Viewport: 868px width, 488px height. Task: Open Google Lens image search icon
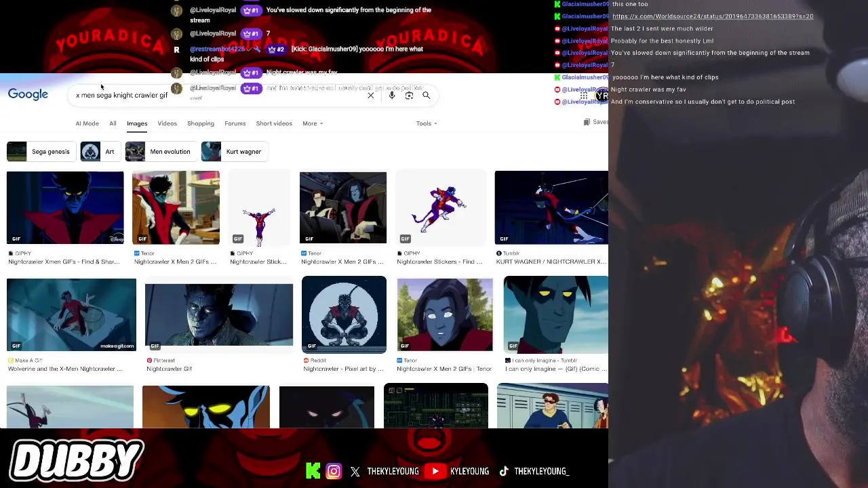(x=409, y=96)
